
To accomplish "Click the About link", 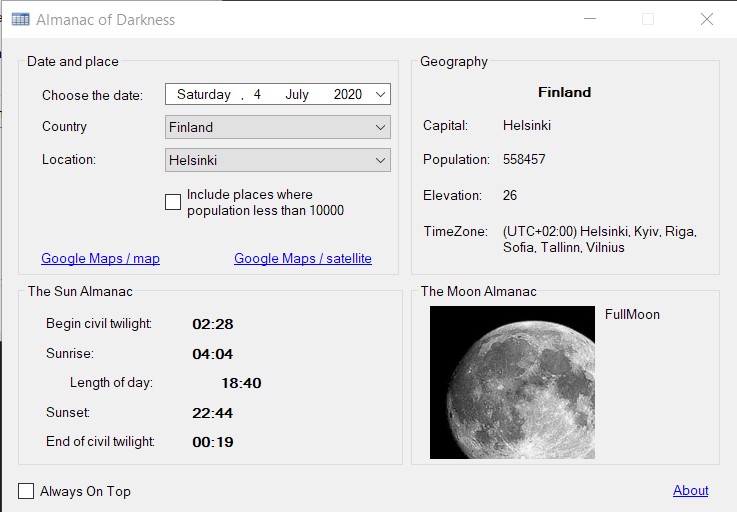I will [x=690, y=490].
